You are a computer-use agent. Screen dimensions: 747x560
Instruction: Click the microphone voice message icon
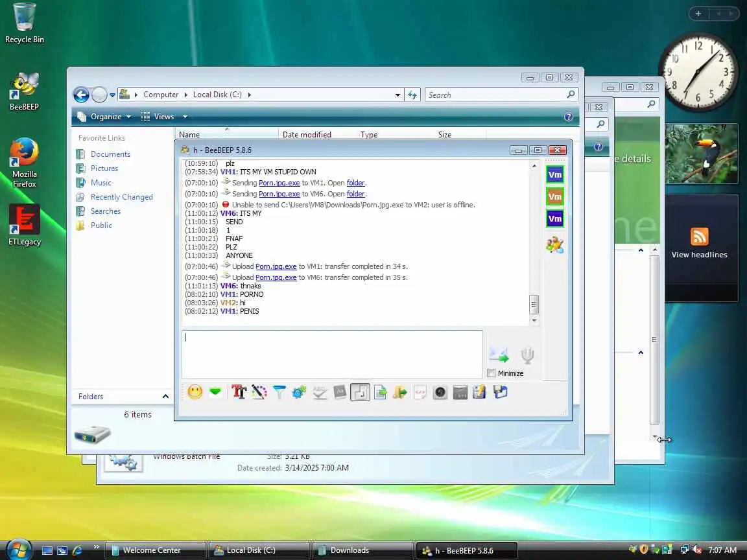click(527, 355)
